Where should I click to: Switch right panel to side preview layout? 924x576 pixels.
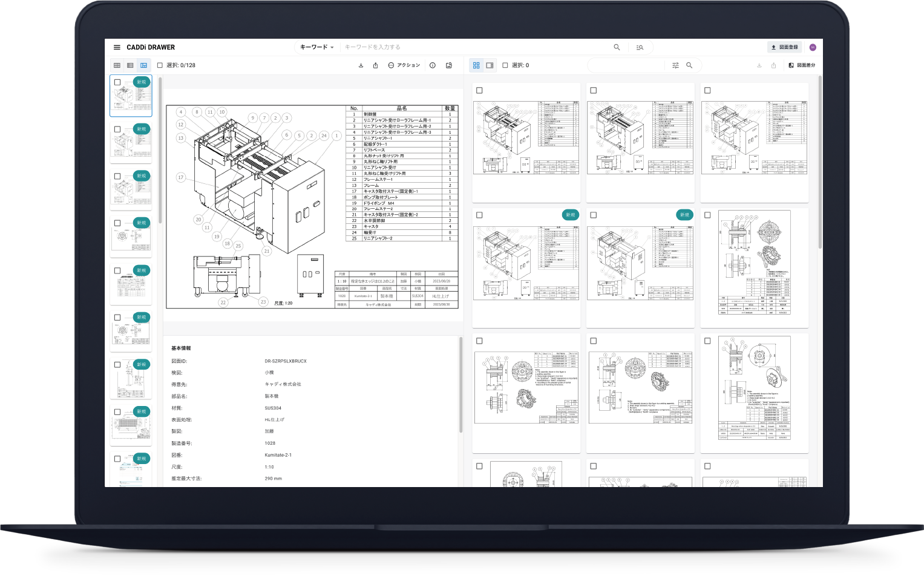click(490, 65)
